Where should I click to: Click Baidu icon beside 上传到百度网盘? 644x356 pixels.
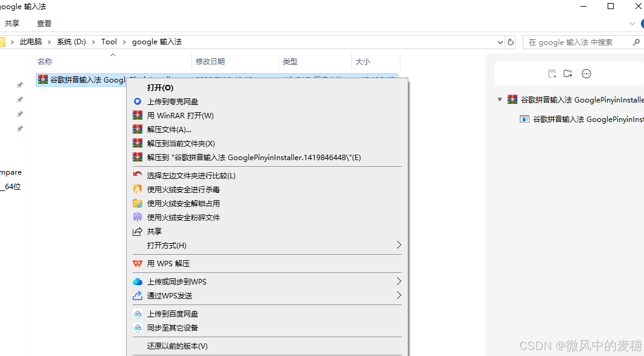coord(138,314)
